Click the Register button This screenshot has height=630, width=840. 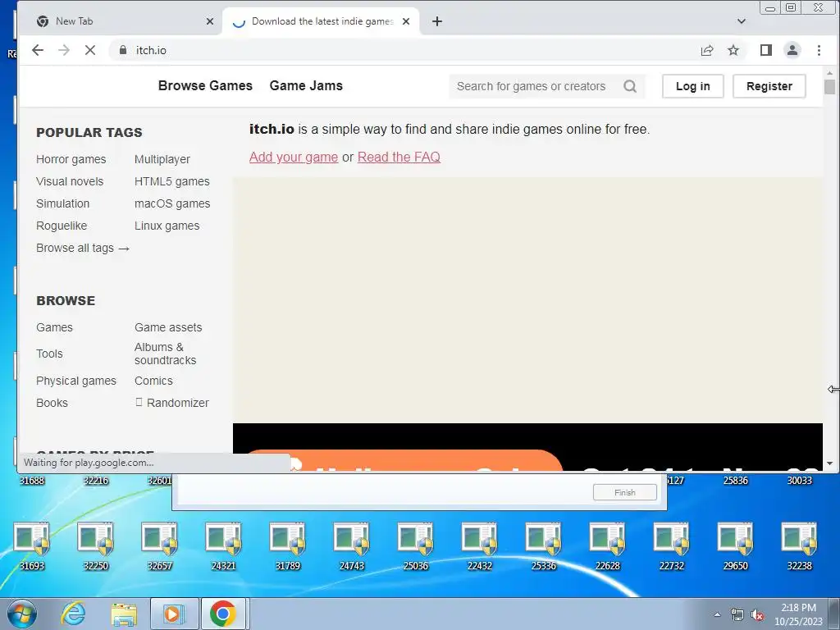[769, 86]
